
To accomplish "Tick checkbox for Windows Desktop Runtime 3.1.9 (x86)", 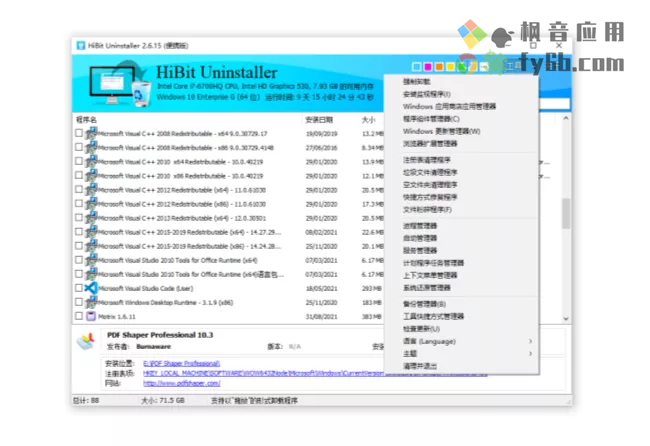I will click(79, 302).
